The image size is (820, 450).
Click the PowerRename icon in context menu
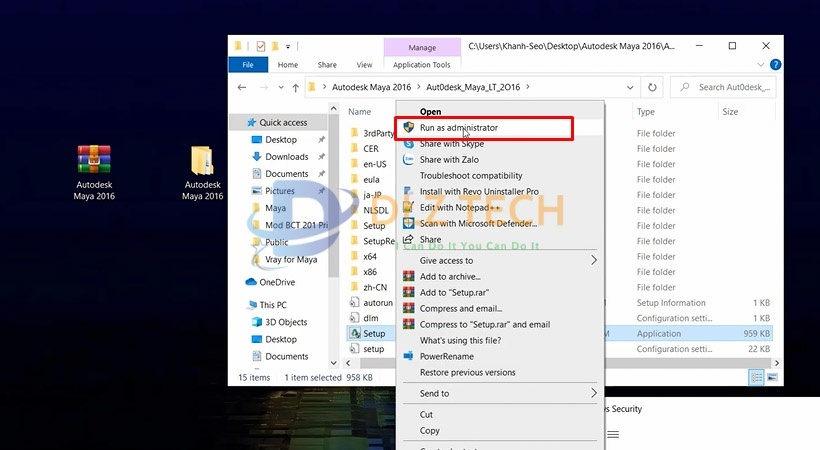click(409, 356)
